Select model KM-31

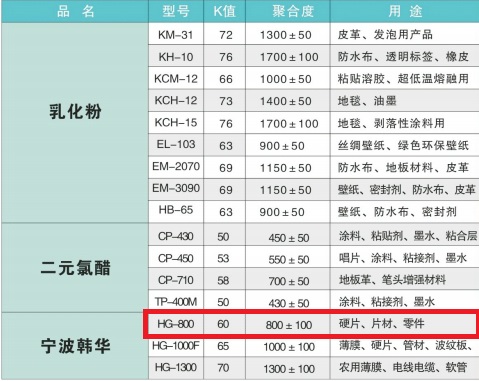tap(176, 35)
